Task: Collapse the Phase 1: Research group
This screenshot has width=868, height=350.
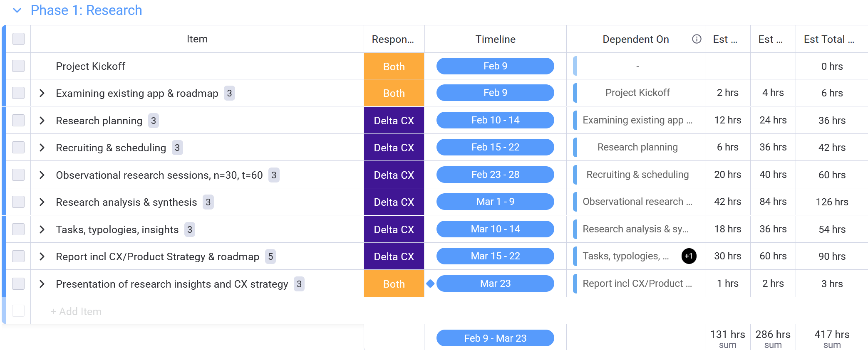Action: tap(17, 10)
